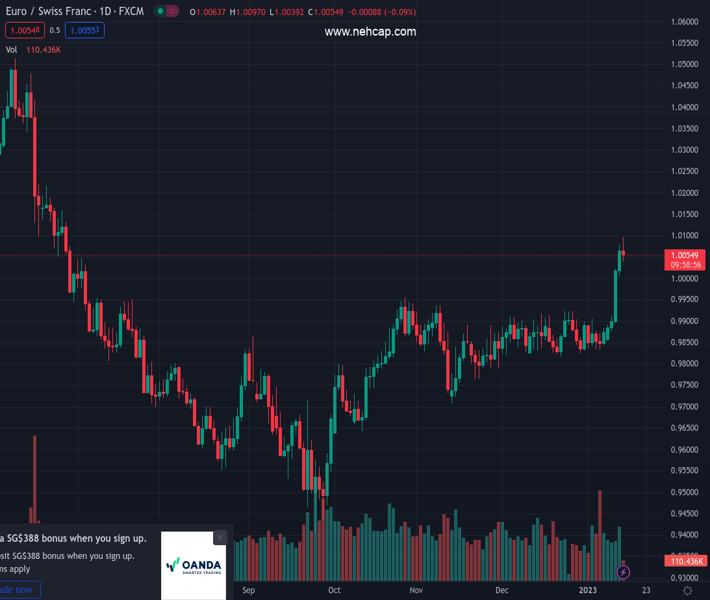
Task: Toggle the market status indicator pill
Action: 167,12
